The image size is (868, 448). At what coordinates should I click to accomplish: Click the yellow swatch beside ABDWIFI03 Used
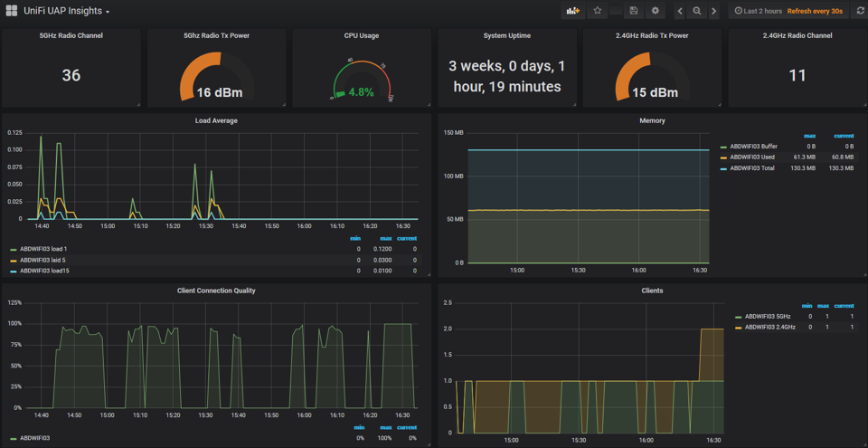(723, 157)
